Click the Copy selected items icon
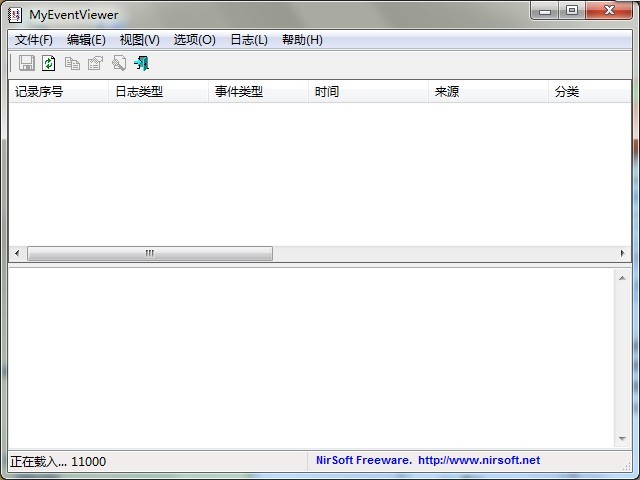 click(72, 63)
